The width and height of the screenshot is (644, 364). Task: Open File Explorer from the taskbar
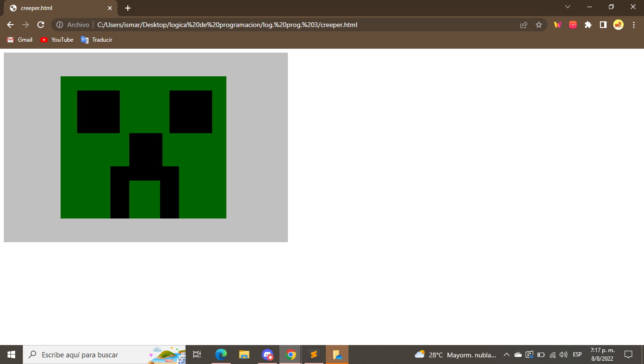coord(244,355)
